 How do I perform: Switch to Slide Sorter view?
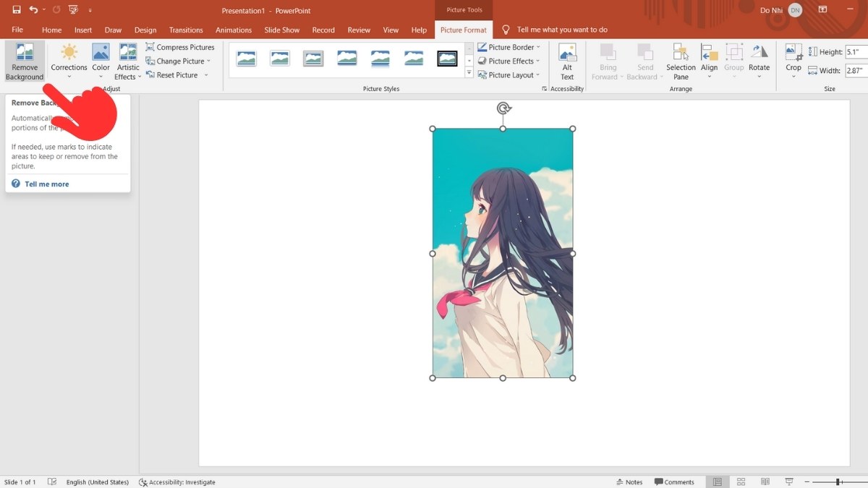[741, 482]
